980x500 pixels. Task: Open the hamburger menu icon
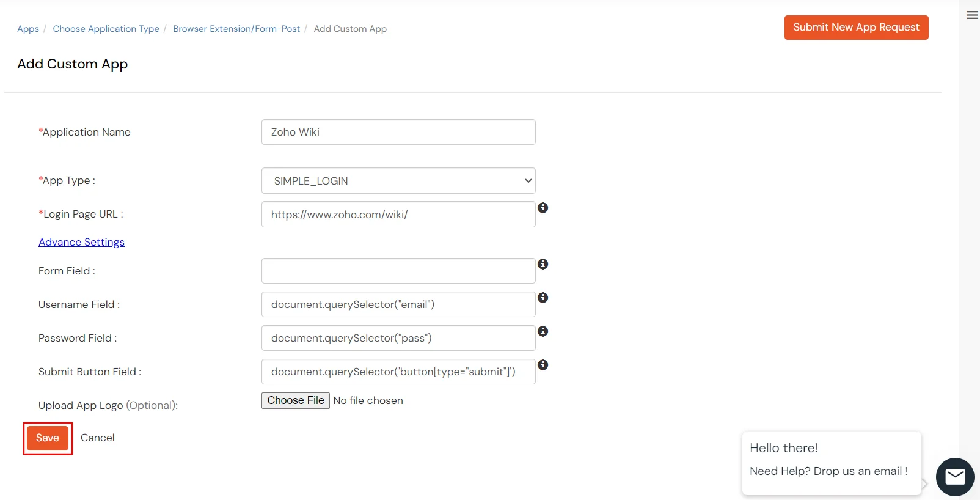tap(972, 15)
